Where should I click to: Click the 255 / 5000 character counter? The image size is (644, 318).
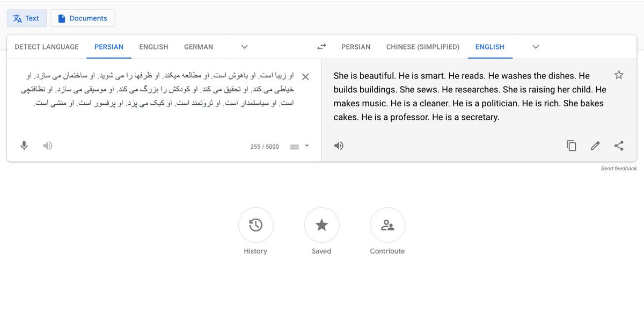(x=265, y=147)
